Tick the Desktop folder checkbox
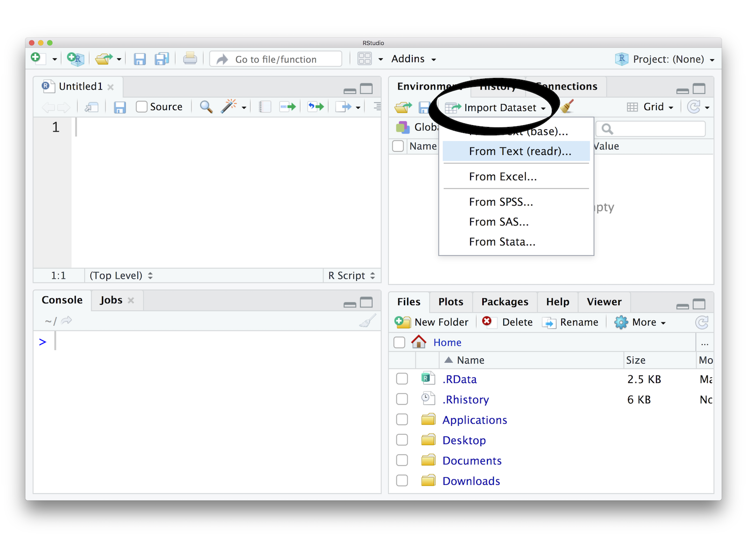747x560 pixels. point(402,440)
